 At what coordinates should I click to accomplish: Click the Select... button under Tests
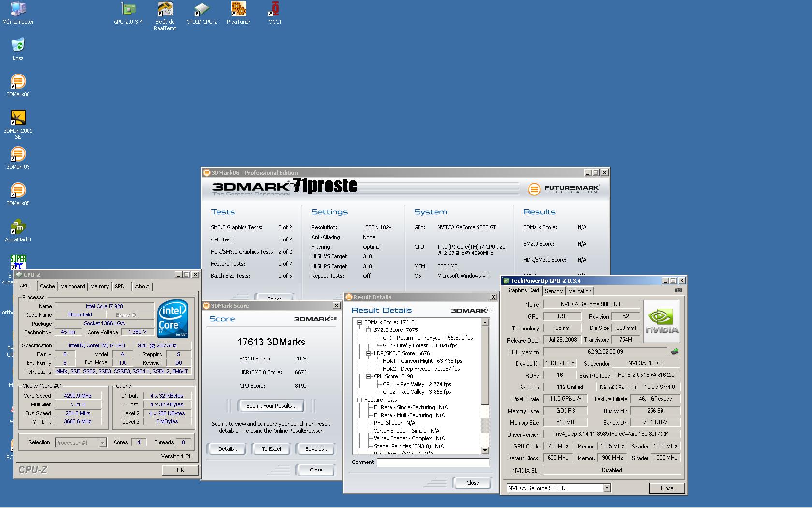point(275,298)
